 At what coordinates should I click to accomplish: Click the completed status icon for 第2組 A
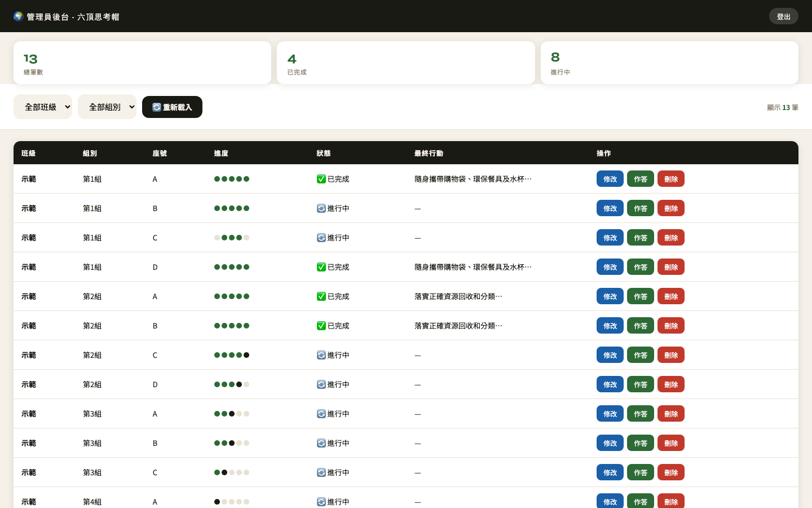321,296
